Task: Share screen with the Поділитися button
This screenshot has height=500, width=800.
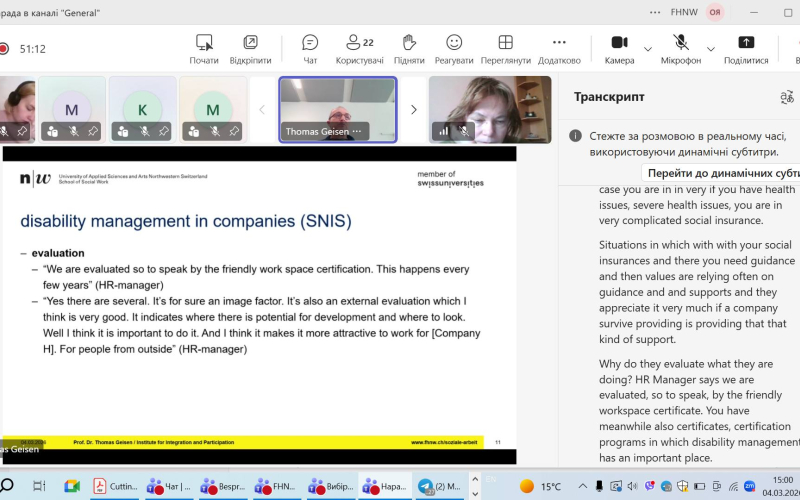Action: (746, 48)
